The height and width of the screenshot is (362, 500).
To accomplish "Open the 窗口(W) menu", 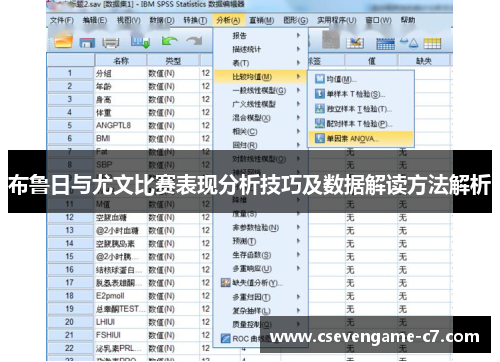I will (x=379, y=21).
